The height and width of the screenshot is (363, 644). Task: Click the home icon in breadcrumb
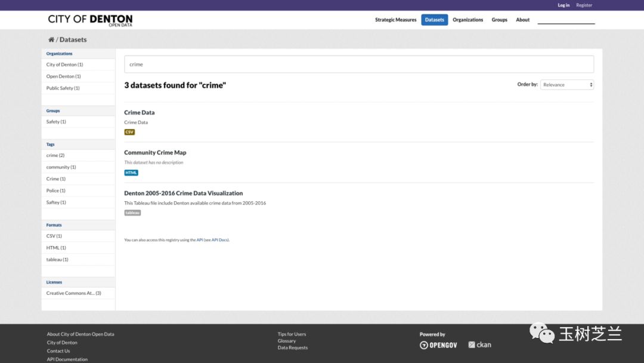point(51,40)
